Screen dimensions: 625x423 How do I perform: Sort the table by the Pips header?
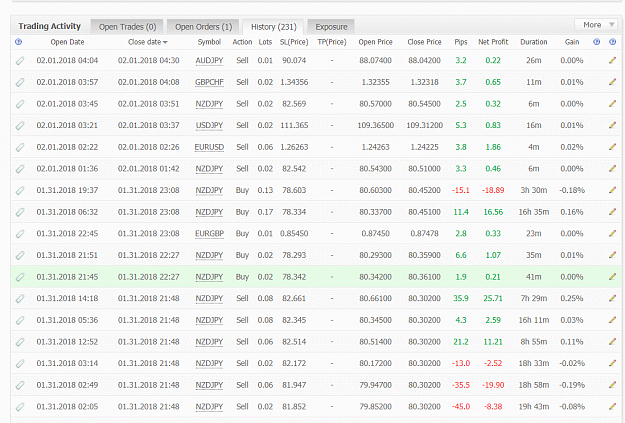click(x=461, y=42)
